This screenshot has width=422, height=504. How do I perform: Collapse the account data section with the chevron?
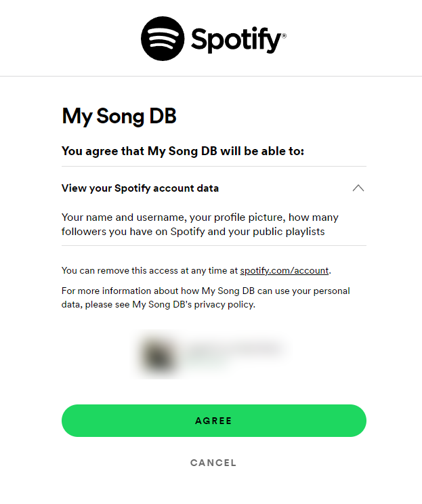point(358,188)
